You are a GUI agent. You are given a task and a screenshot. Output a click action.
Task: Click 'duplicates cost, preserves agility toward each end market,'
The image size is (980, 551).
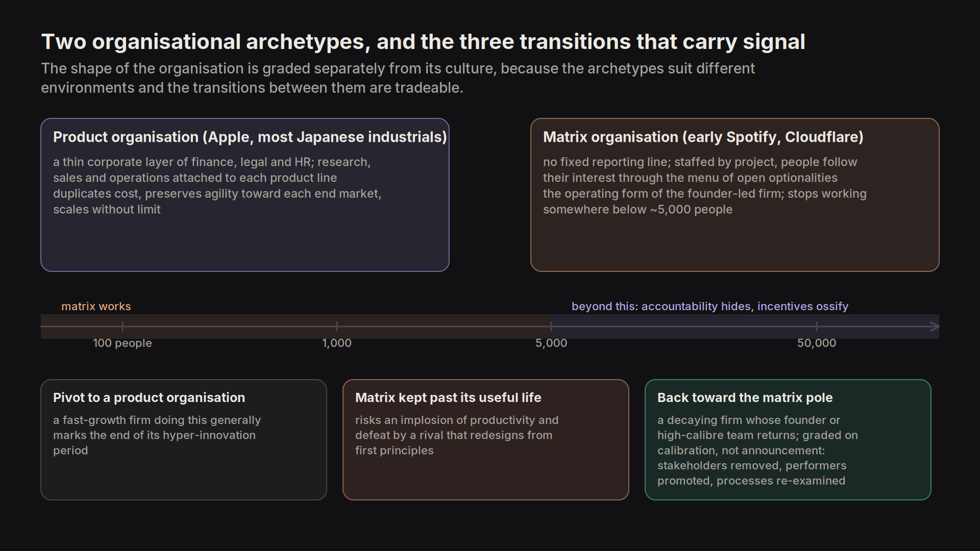[217, 194]
